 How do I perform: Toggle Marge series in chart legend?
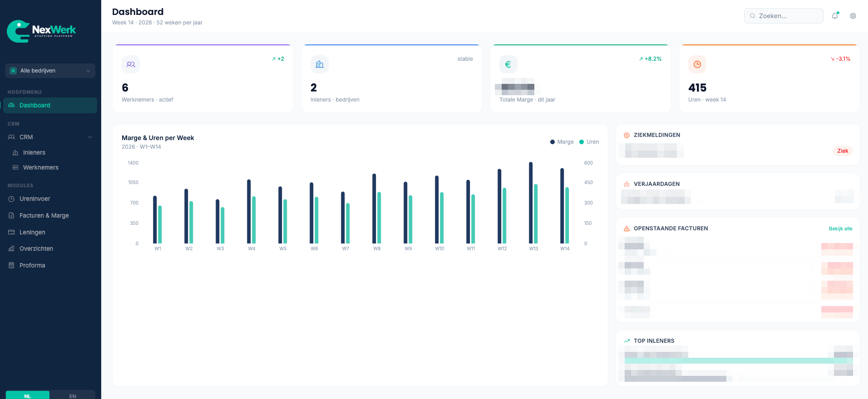[x=562, y=142]
